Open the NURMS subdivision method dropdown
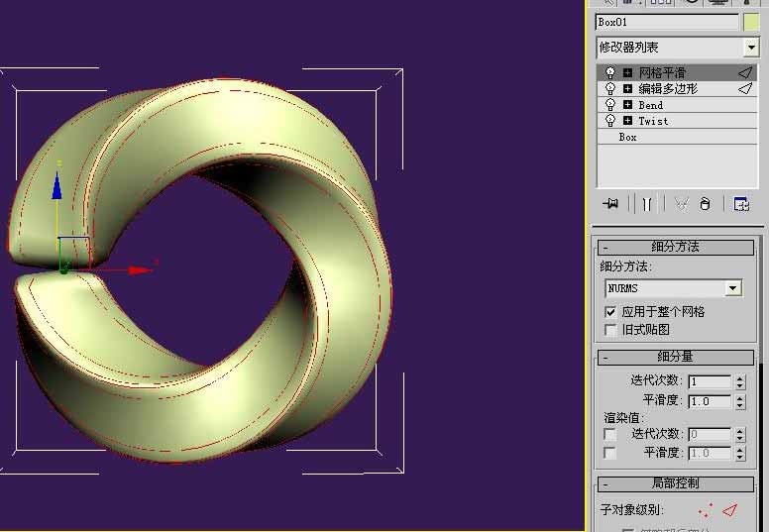Image resolution: width=769 pixels, height=532 pixels. (673, 288)
